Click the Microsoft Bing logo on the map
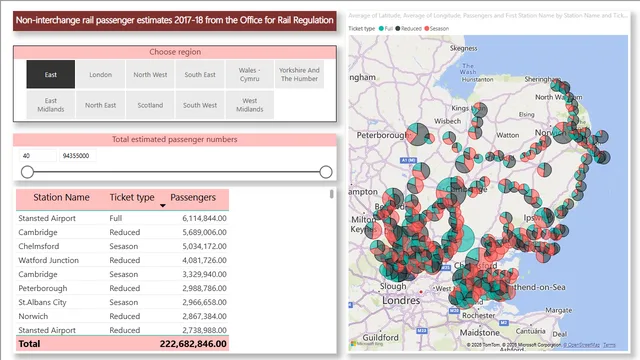The image size is (640, 360). pos(367,344)
